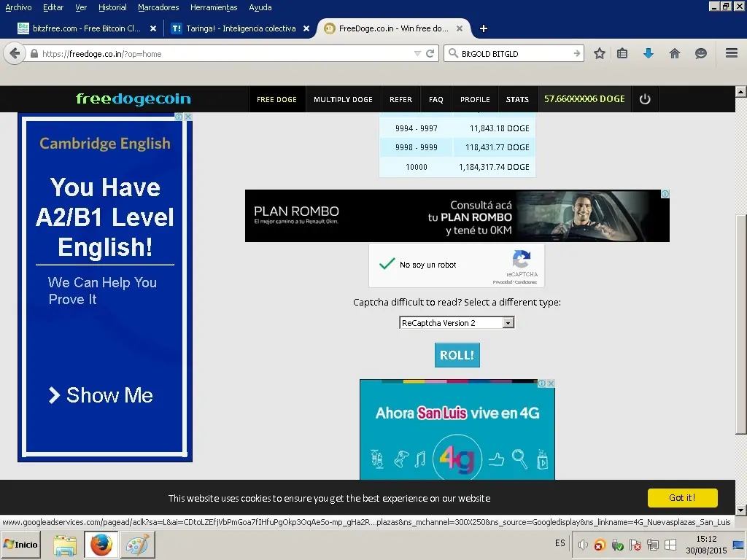Close the bitzfree.com tab
Viewport: 747px width, 560px height.
[153, 28]
